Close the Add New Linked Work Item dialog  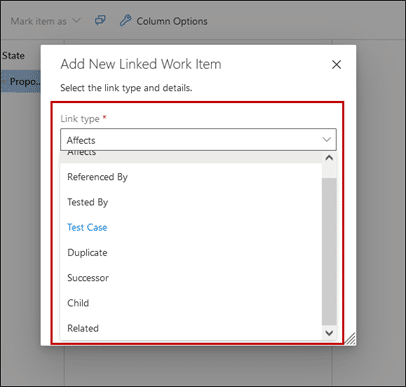336,64
